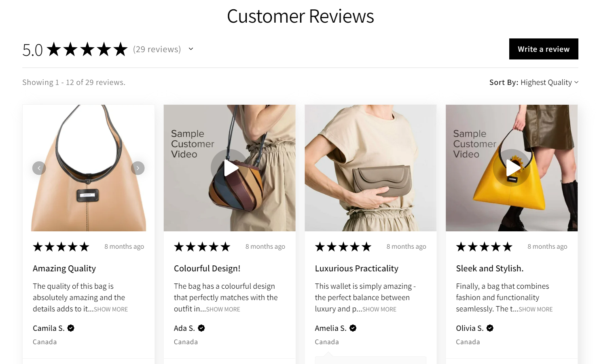Advance Camila's photo carousel with the next arrow
The image size is (597, 364).
(x=138, y=168)
